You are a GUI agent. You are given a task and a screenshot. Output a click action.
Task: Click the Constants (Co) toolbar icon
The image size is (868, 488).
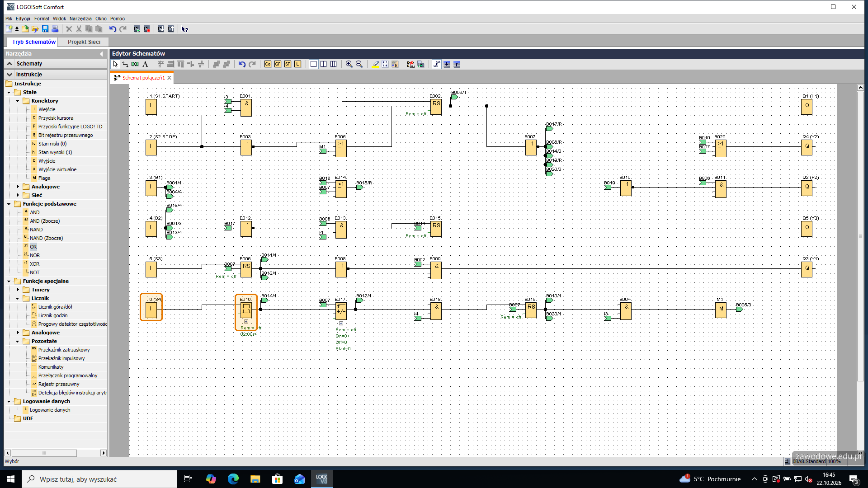[268, 64]
